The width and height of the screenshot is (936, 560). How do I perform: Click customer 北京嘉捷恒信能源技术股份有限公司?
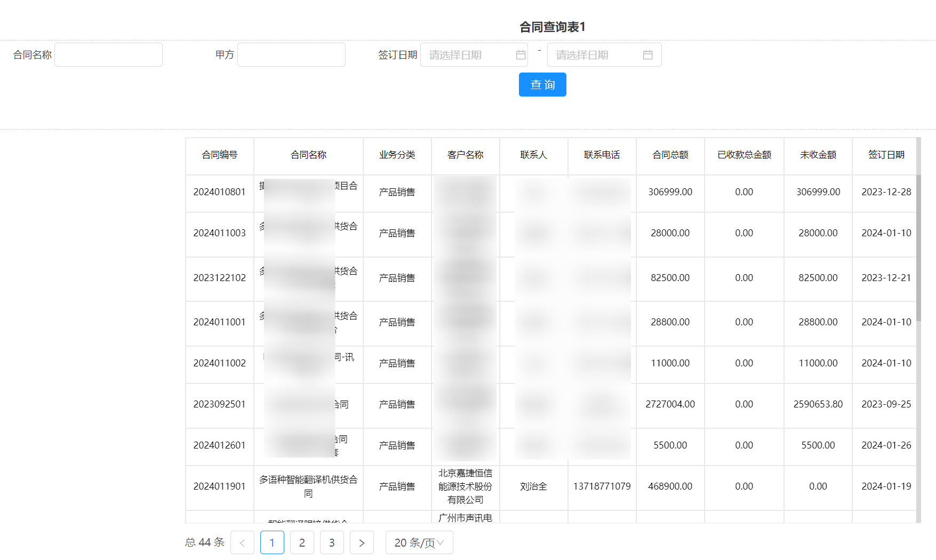(466, 486)
